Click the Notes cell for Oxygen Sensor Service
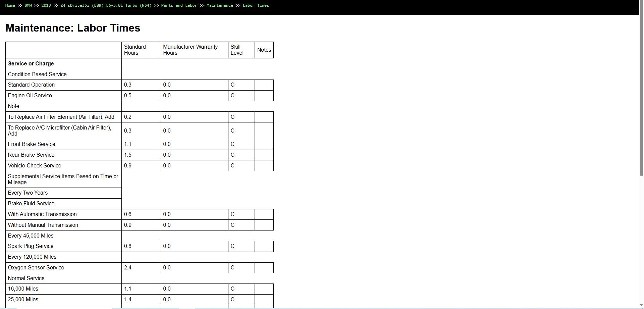 coord(264,268)
